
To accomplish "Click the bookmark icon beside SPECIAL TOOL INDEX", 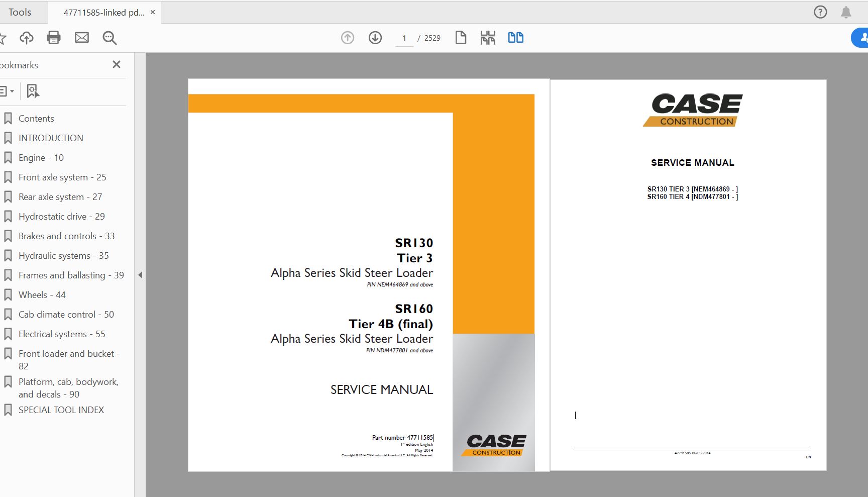I will (x=8, y=410).
